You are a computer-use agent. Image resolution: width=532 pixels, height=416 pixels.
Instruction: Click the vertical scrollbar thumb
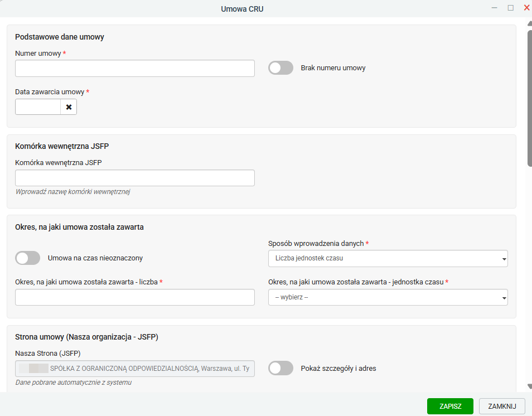tap(530, 98)
